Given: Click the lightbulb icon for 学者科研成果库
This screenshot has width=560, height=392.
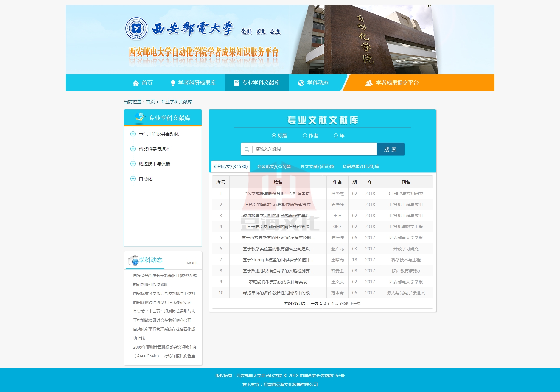Looking at the screenshot, I should (x=173, y=83).
